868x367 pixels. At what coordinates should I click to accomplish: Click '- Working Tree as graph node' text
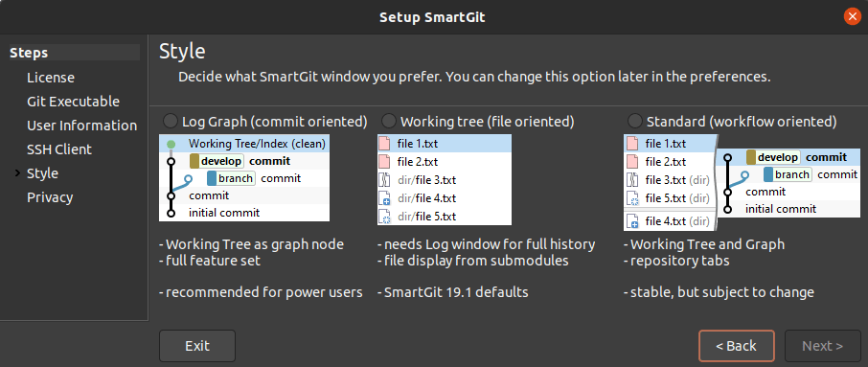pos(251,244)
